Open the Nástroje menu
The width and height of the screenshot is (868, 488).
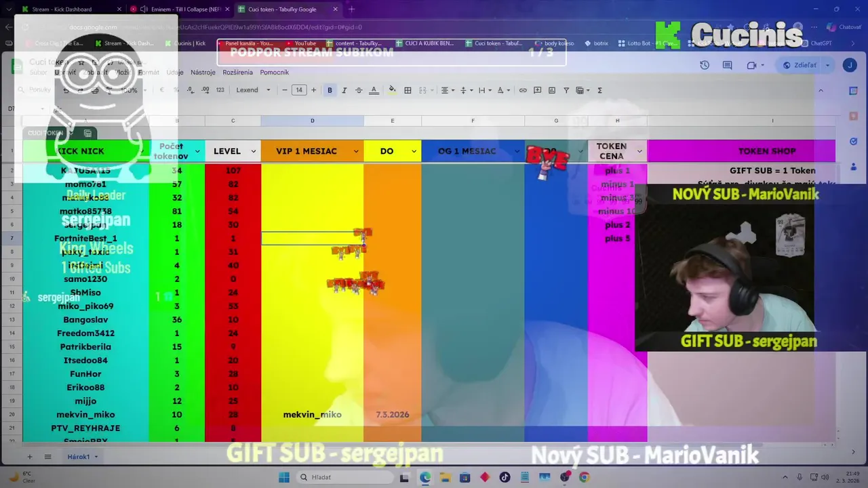(203, 73)
